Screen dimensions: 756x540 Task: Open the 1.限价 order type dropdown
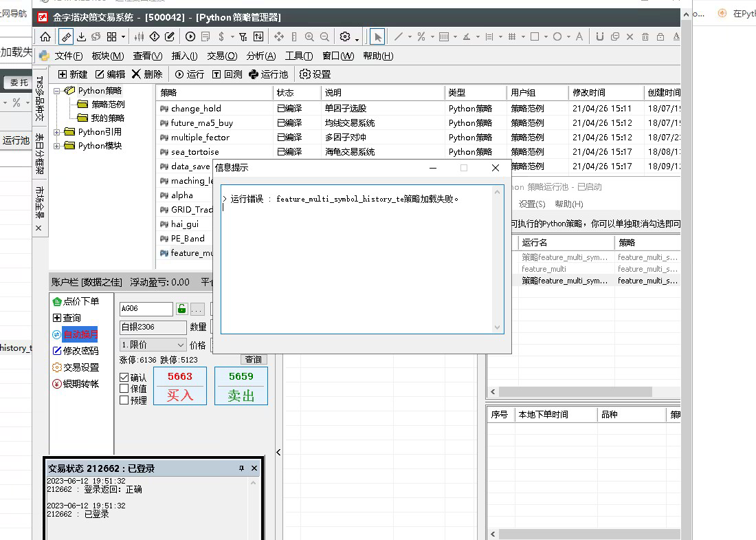[153, 345]
